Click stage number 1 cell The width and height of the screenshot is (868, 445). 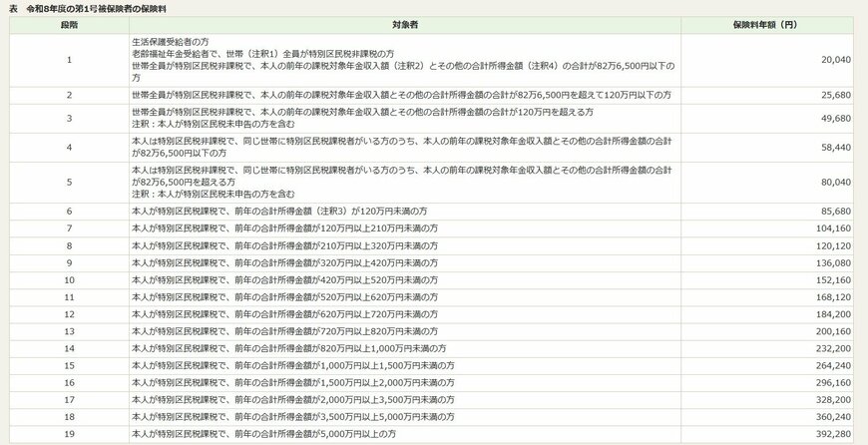[69, 60]
